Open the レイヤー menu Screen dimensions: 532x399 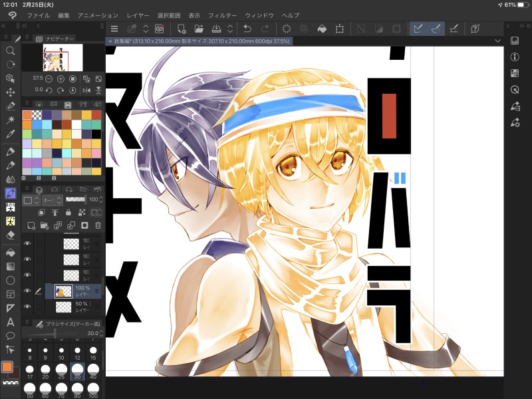(x=138, y=15)
